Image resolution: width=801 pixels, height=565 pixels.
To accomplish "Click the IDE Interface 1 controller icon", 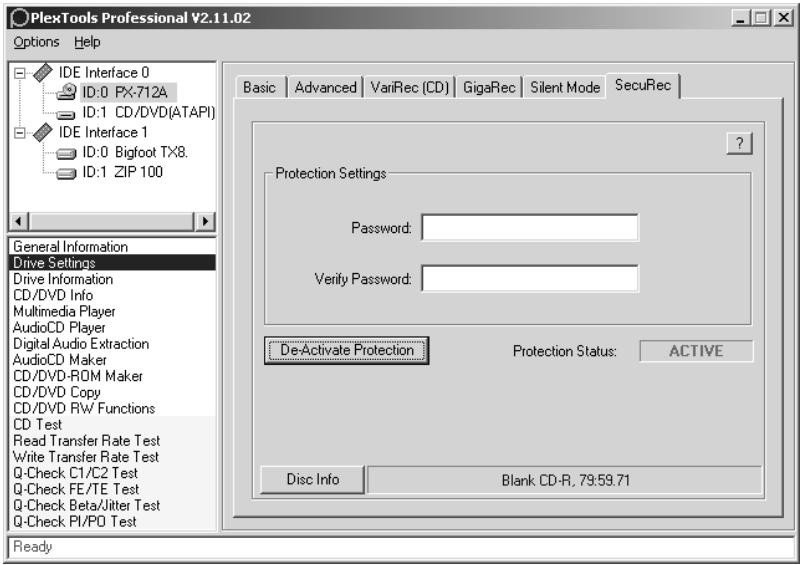I will coord(42,132).
